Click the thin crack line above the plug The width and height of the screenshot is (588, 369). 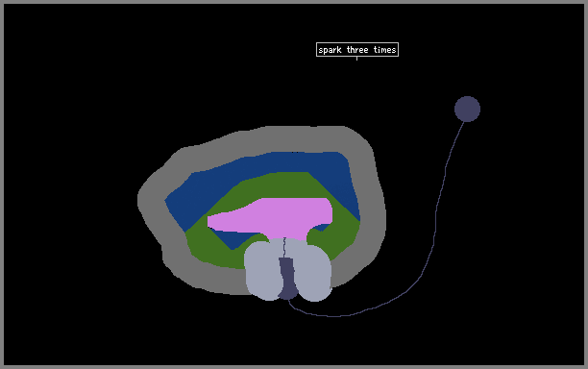click(x=284, y=248)
